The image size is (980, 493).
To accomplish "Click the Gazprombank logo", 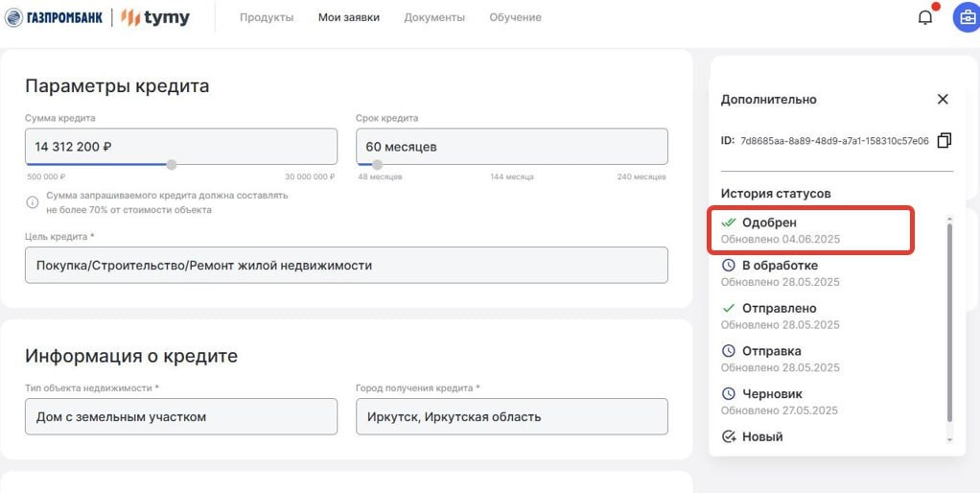I will coord(53,17).
